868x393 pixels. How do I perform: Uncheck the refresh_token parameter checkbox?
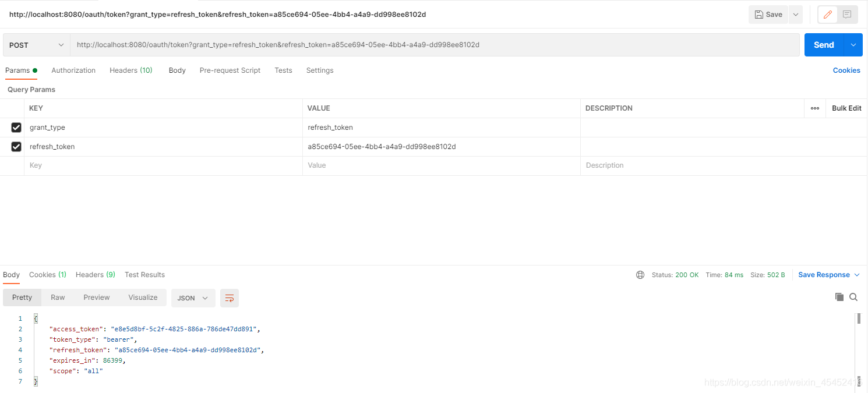click(x=16, y=147)
